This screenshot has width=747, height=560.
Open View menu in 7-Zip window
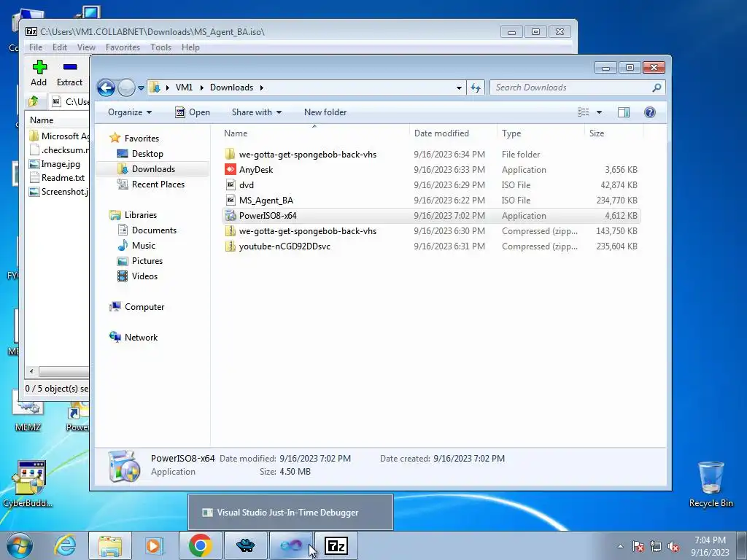coord(86,47)
